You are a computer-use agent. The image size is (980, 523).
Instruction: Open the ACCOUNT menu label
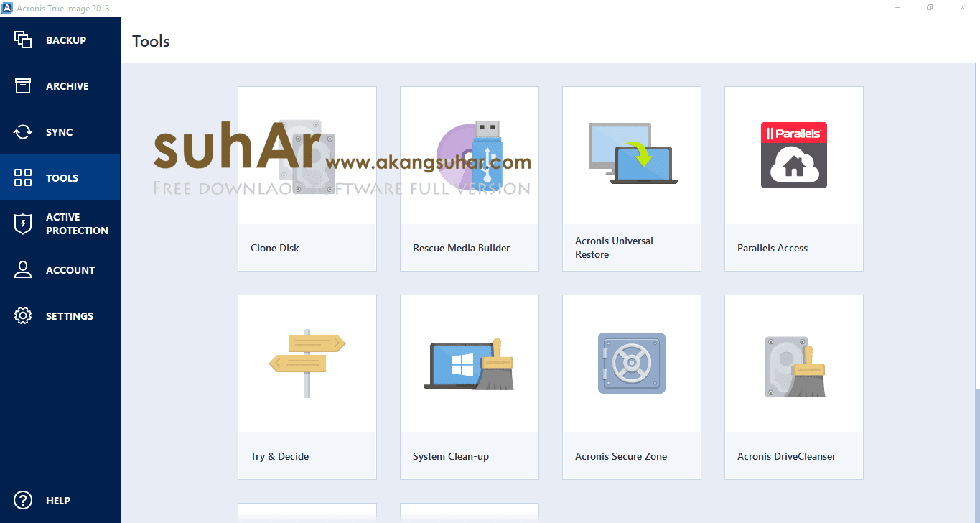point(70,270)
